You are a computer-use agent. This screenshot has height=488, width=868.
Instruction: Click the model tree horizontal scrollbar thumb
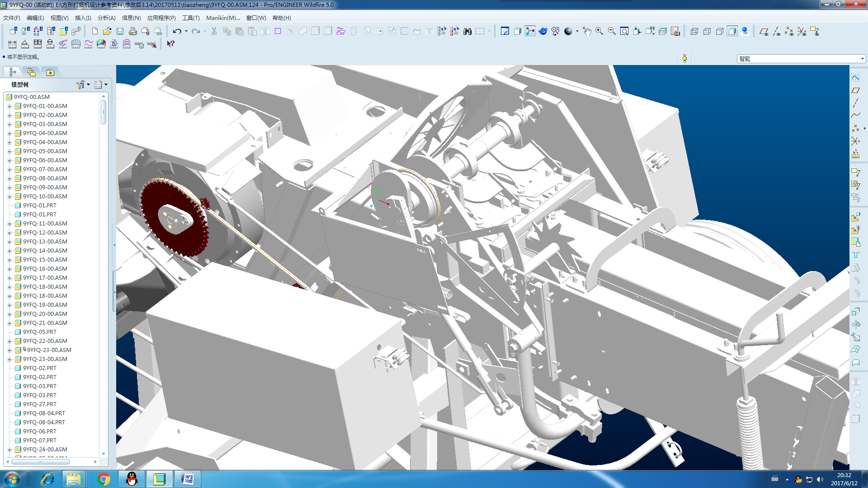[41, 462]
